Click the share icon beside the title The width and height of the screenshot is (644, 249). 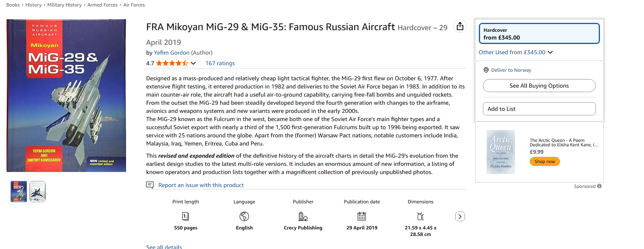point(460,26)
